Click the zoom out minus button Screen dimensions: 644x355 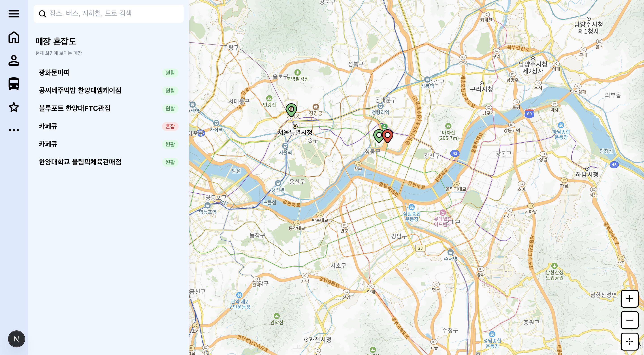pos(629,320)
